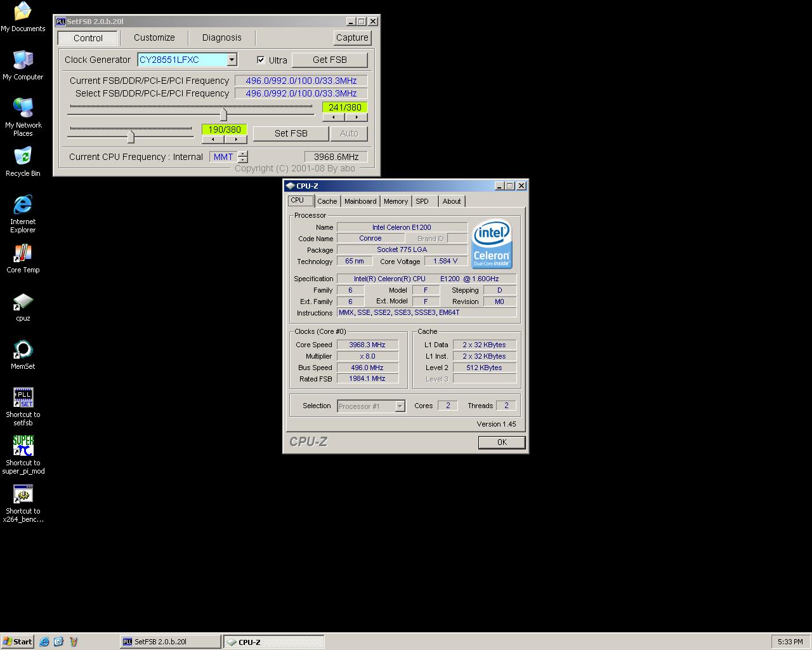
Task: Select My Network Places desktop icon
Action: coord(23,117)
